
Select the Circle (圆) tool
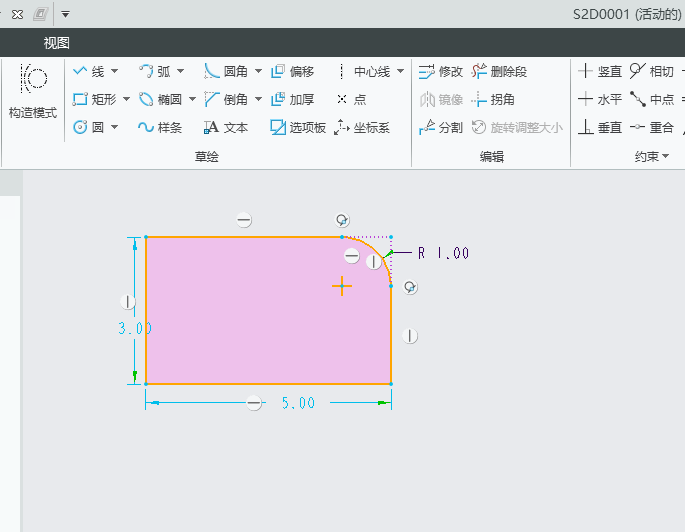pos(89,128)
